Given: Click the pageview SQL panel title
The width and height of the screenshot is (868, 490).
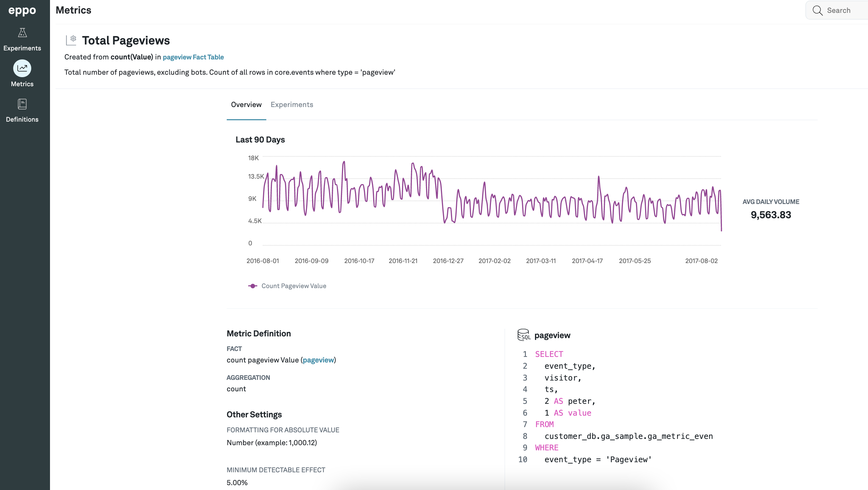Looking at the screenshot, I should click(552, 335).
